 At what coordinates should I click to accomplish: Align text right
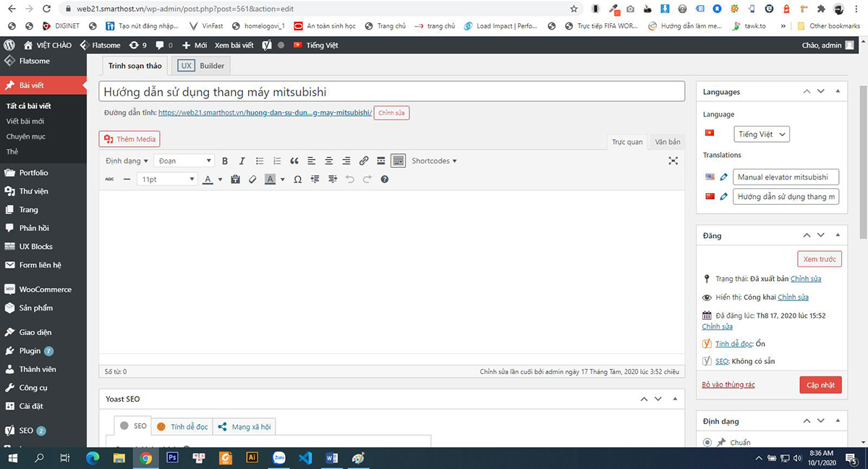pos(346,161)
